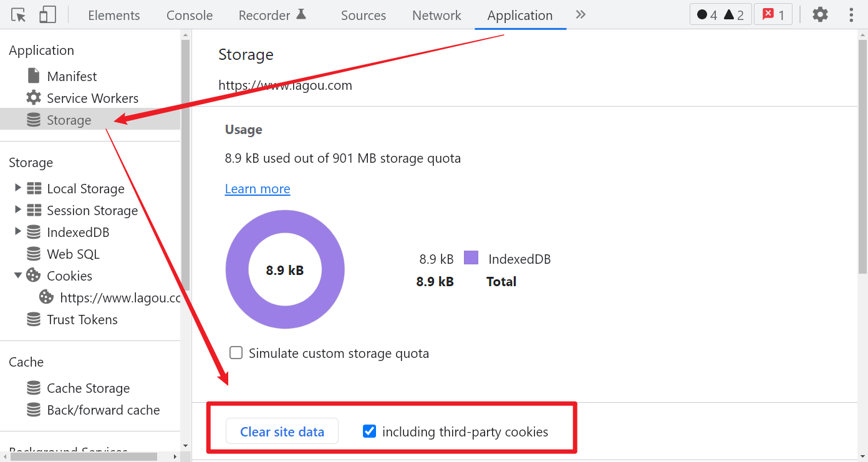This screenshot has width=868, height=462.
Task: Select Cache Storage in the sidebar
Action: (x=89, y=388)
